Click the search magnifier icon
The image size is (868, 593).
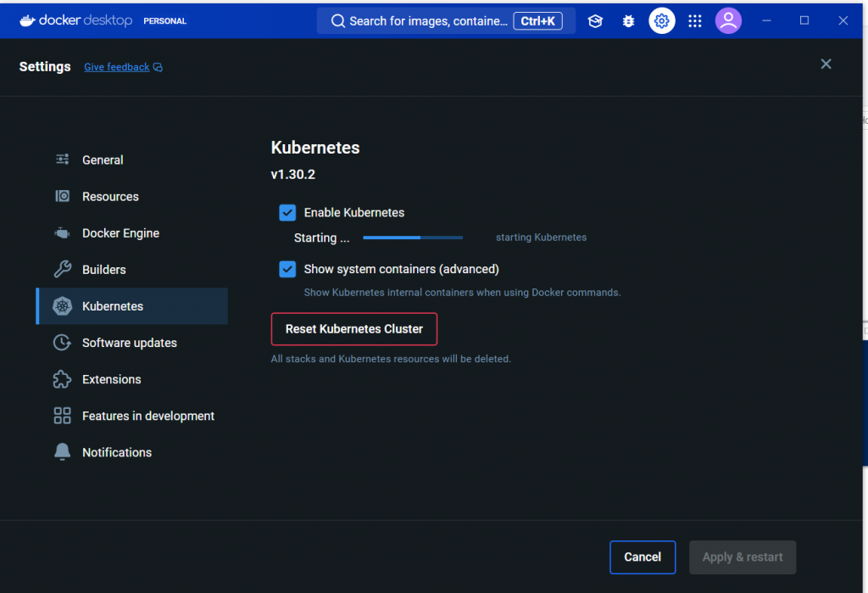point(337,21)
